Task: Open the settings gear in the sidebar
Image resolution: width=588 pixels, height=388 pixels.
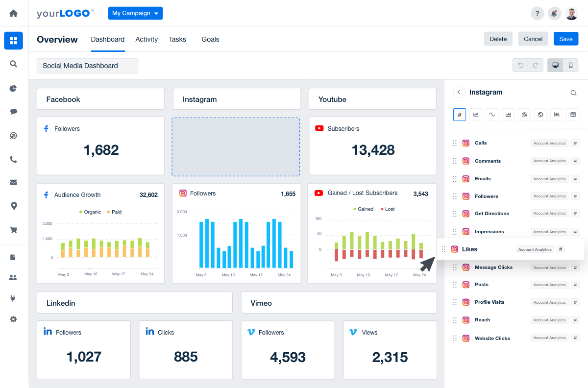Action: [13, 319]
